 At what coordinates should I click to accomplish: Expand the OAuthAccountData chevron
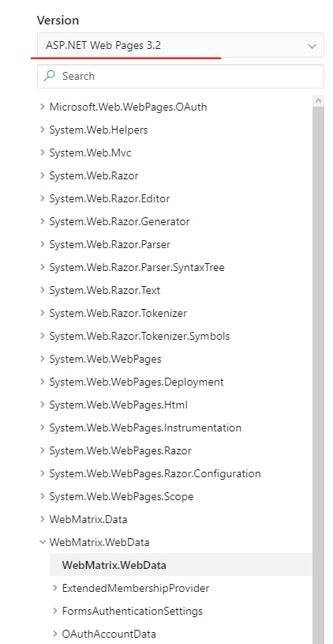(55, 635)
